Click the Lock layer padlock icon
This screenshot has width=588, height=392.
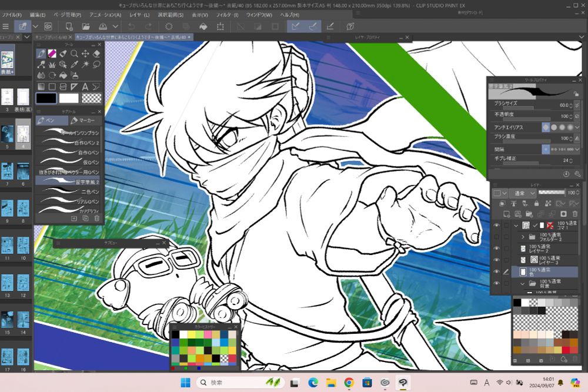536,203
